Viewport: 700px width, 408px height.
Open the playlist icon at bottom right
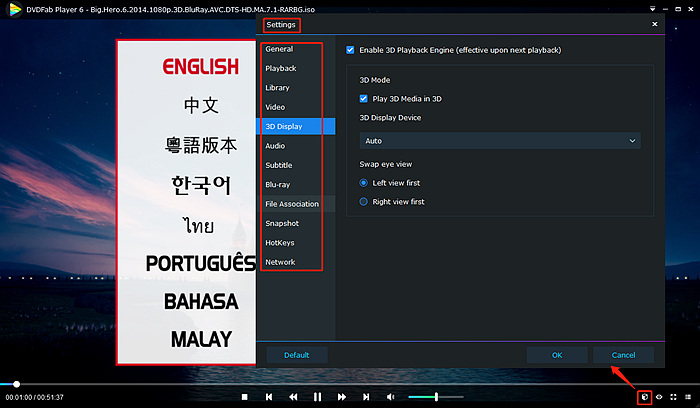687,397
